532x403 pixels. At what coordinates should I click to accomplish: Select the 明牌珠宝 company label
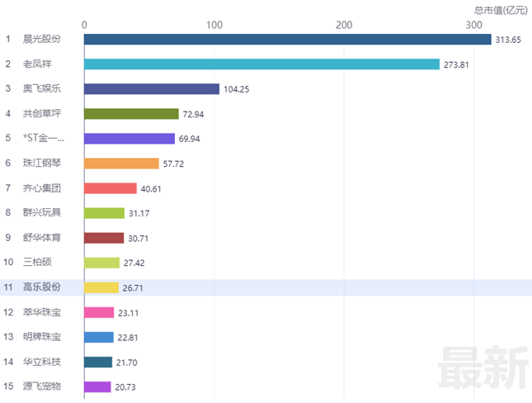click(x=42, y=337)
